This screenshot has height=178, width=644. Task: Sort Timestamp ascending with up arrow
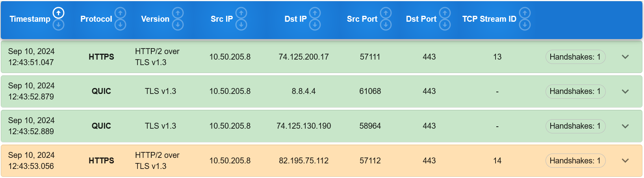[58, 13]
